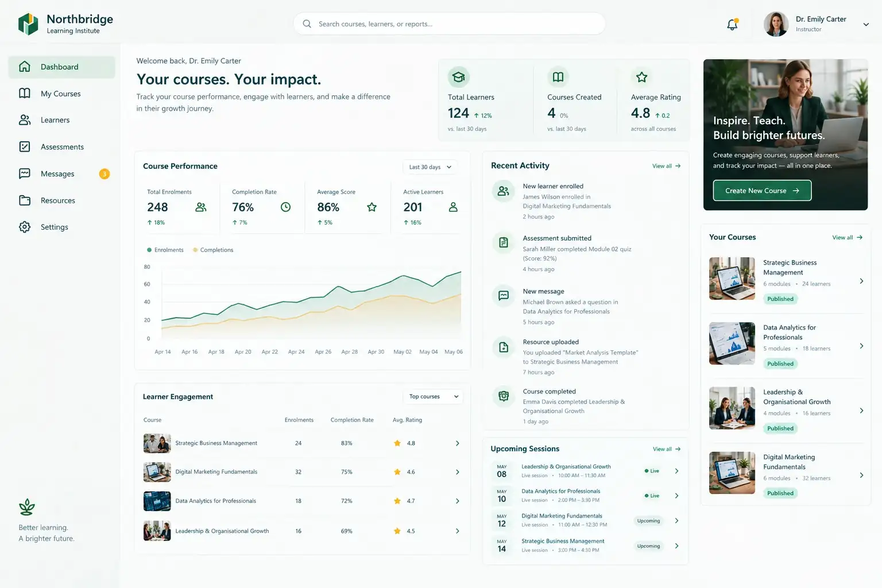Click the Assessment submitted document icon
Viewport: 882px width, 588px height.
tap(504, 243)
